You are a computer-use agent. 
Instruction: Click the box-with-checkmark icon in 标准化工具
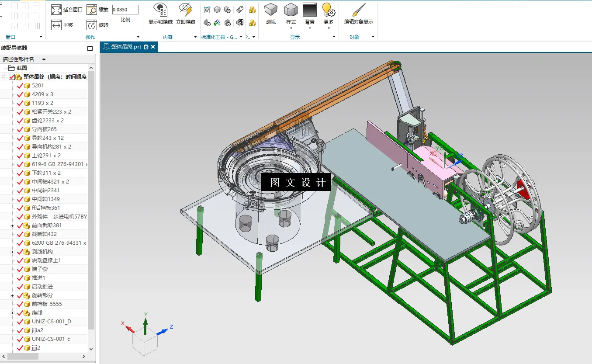click(227, 23)
